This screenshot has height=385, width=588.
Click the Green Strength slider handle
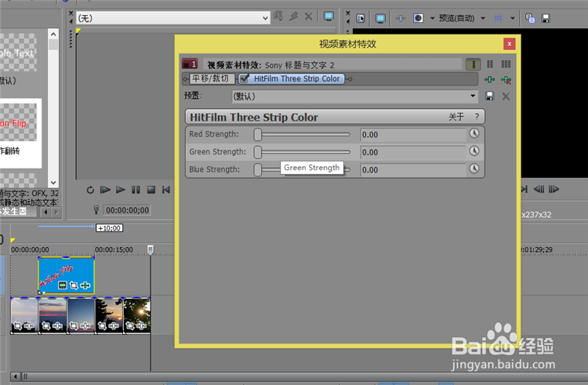pos(258,152)
